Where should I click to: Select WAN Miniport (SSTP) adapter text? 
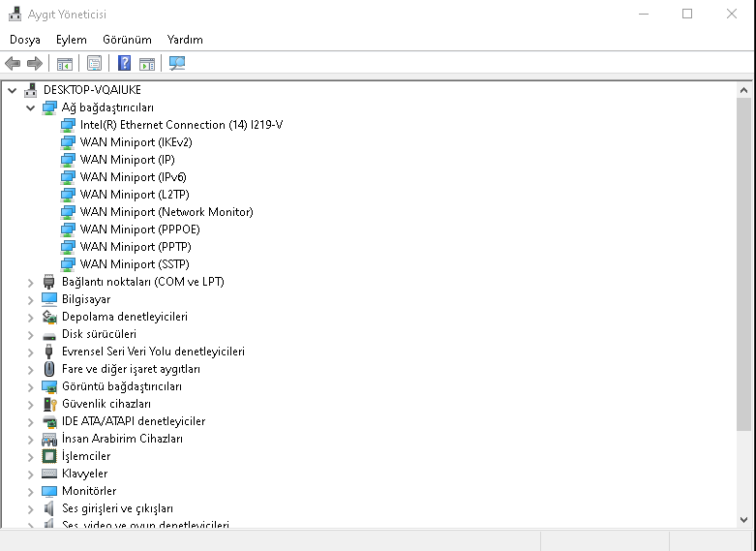click(135, 264)
